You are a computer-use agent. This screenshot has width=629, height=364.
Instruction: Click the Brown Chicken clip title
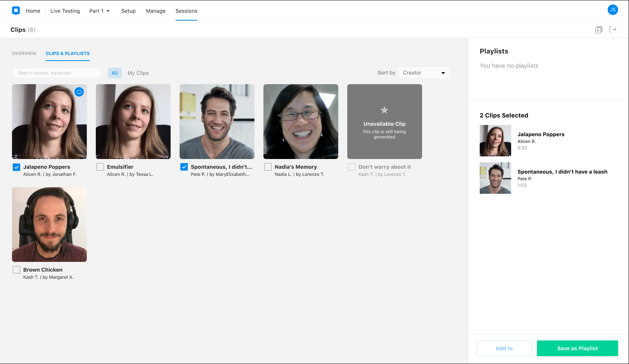pyautogui.click(x=43, y=270)
